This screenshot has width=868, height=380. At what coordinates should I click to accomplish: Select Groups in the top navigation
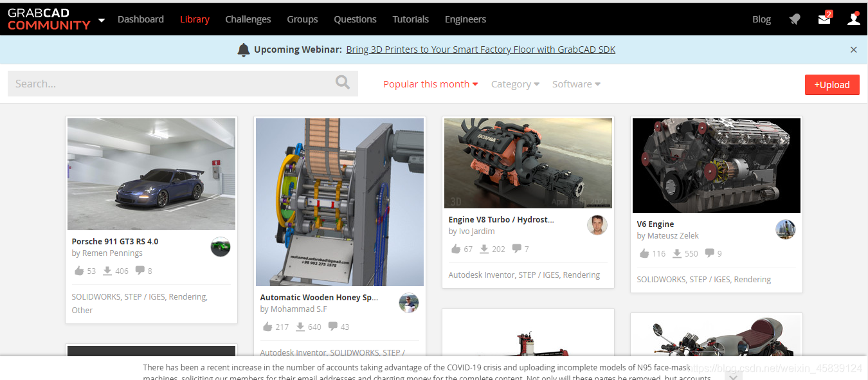point(303,19)
